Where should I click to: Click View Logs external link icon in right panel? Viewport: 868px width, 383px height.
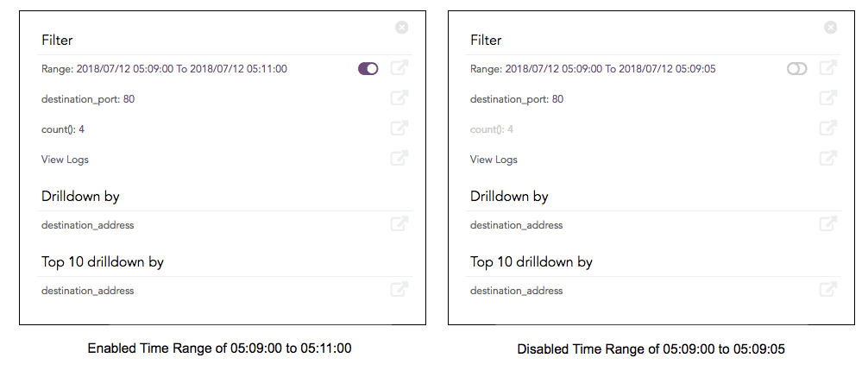tap(827, 159)
